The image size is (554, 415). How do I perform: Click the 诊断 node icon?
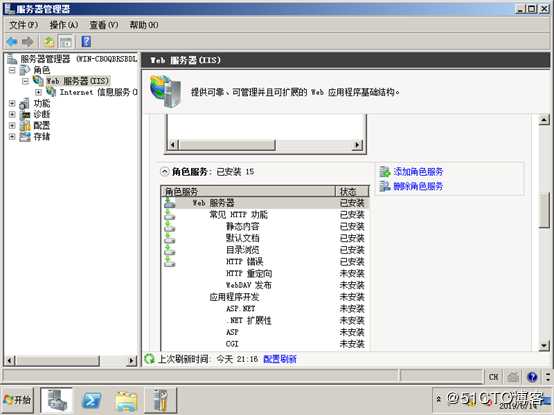tap(25, 114)
